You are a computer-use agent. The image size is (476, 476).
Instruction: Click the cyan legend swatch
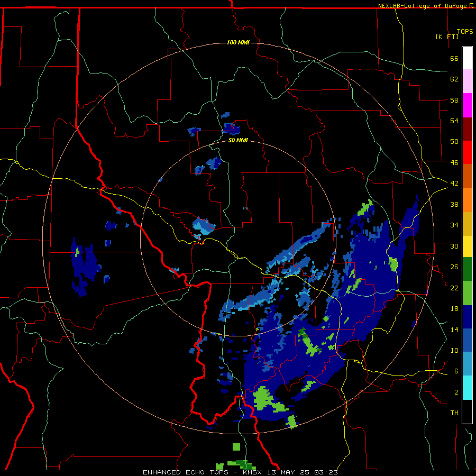coord(467,388)
